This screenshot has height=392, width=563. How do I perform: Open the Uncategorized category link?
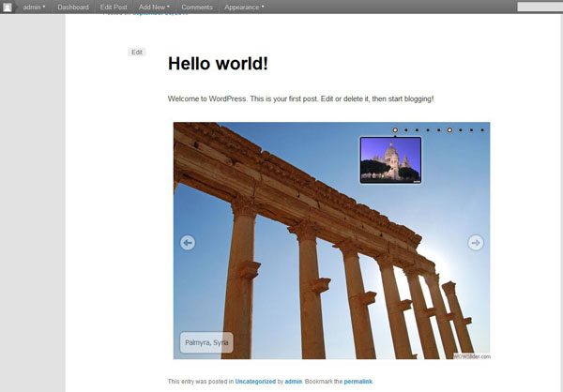tap(255, 382)
